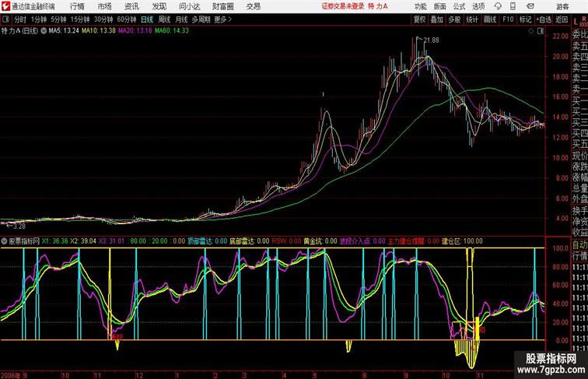Click the 底部雷达 indicator label
The width and height of the screenshot is (588, 379).
pyautogui.click(x=243, y=241)
